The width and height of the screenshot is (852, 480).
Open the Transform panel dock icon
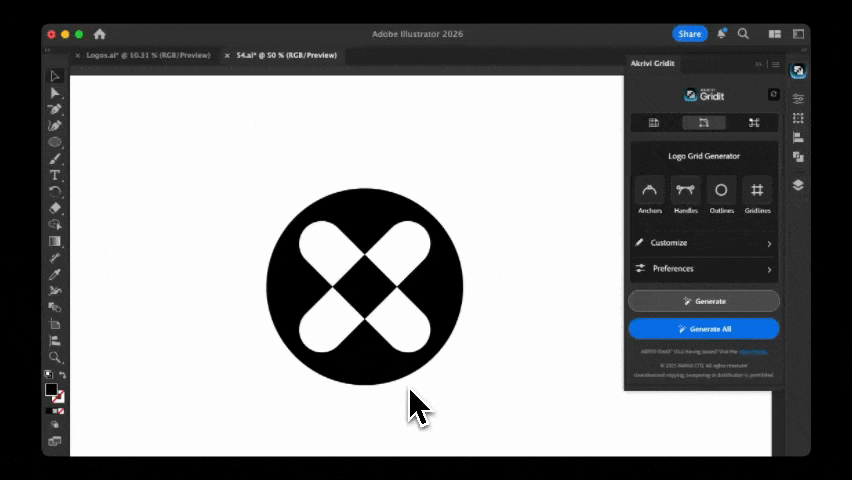[x=798, y=118]
